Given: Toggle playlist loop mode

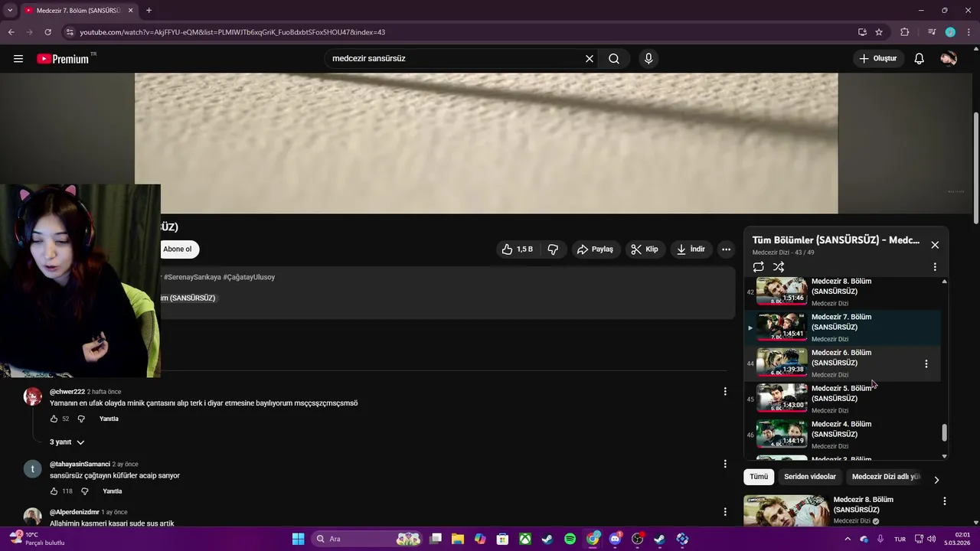Looking at the screenshot, I should pyautogui.click(x=758, y=267).
